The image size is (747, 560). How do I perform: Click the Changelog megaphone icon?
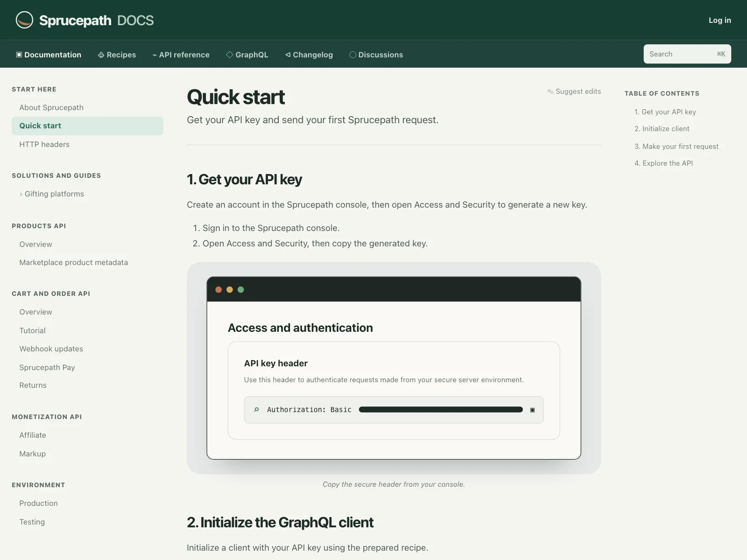click(288, 55)
